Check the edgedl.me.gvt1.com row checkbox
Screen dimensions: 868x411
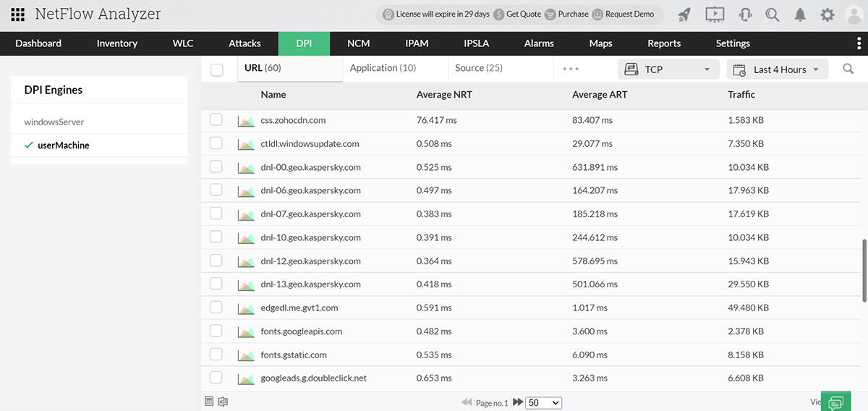click(216, 308)
